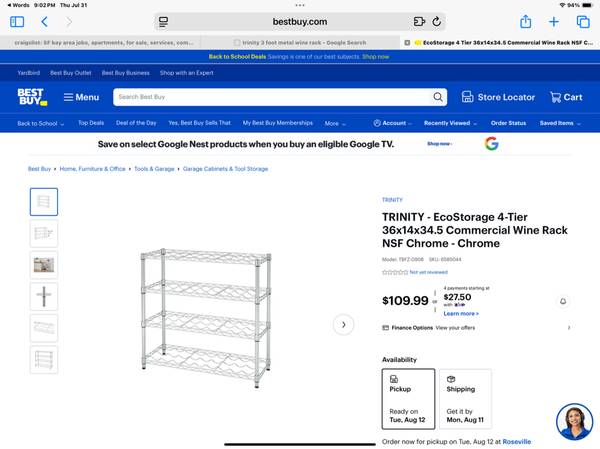Image resolution: width=600 pixels, height=449 pixels.
Task: Expand the Account dropdown
Action: coord(393,123)
